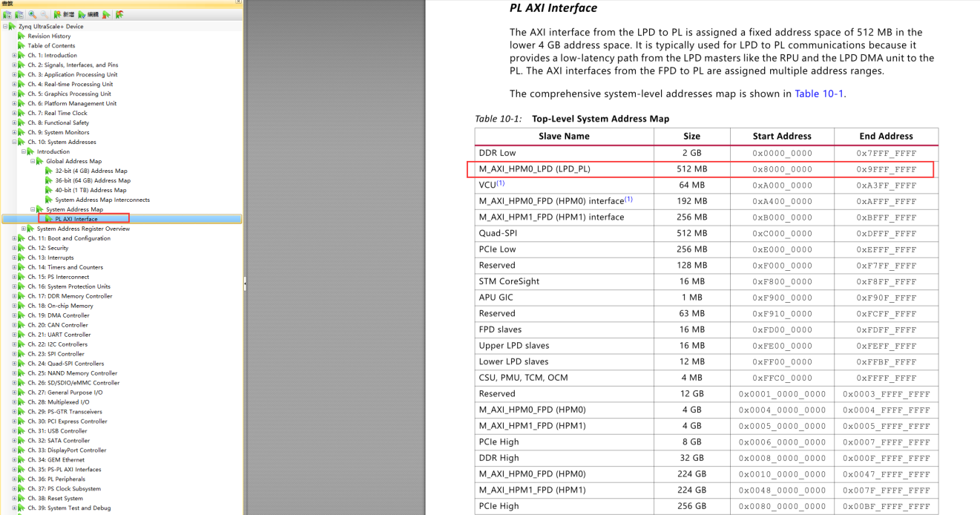Click the edit bookmark (編輯) button
Screen dimensions: 980x515
pos(88,15)
